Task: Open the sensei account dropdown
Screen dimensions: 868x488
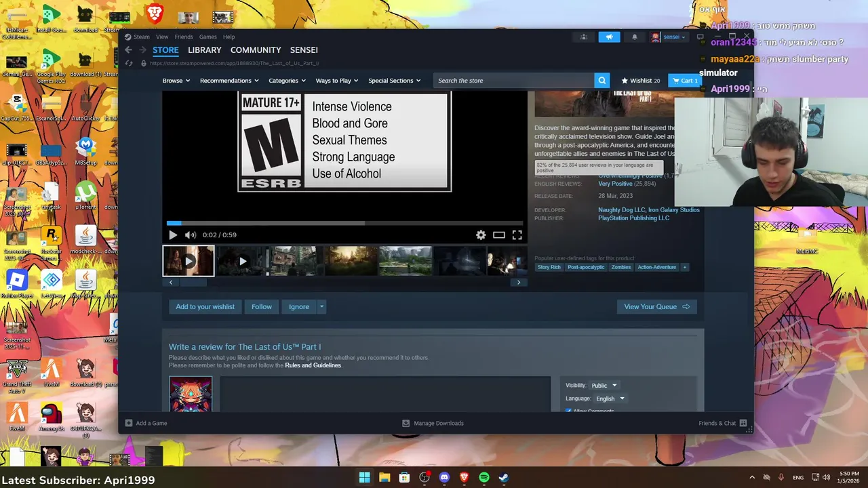Action: coord(669,37)
